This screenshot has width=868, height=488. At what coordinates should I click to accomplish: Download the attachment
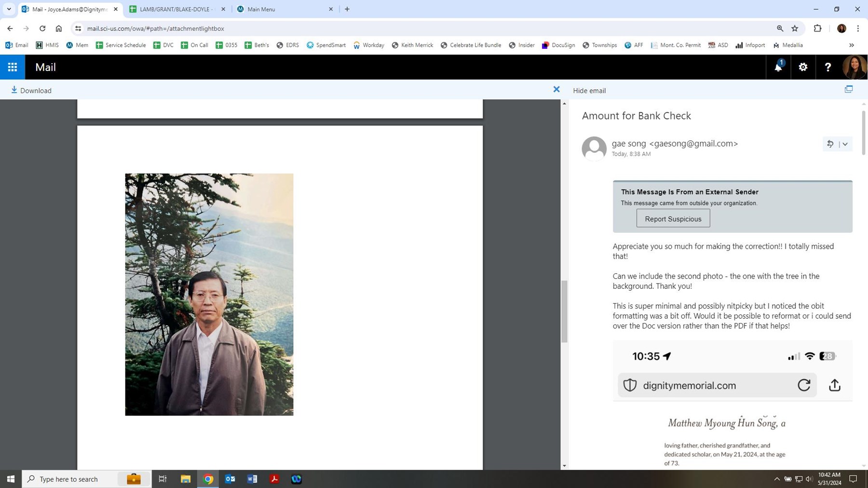click(x=31, y=90)
